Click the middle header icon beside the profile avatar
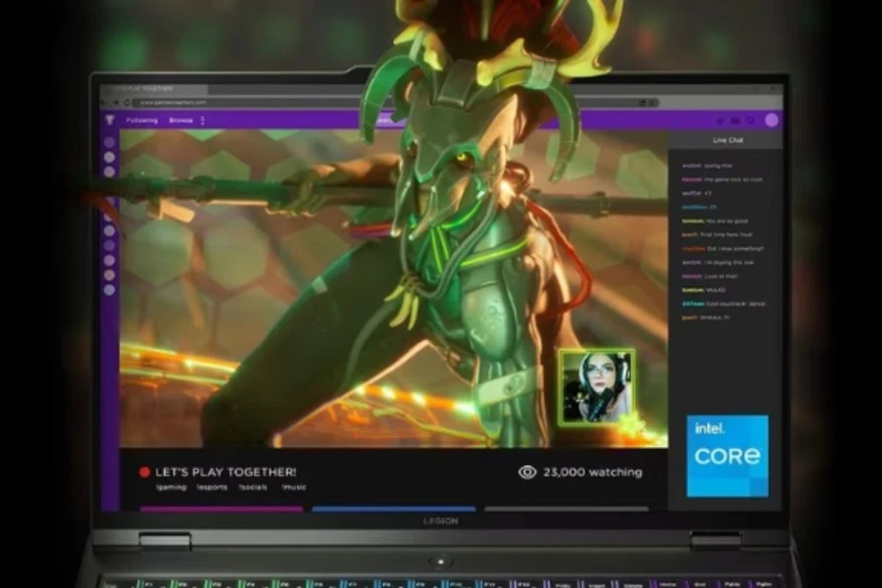882x588 pixels. click(x=735, y=121)
